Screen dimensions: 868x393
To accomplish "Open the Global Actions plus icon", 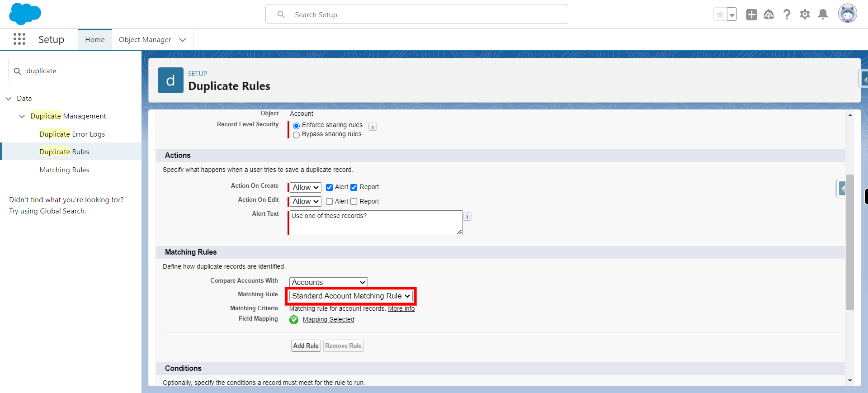I will [x=751, y=14].
